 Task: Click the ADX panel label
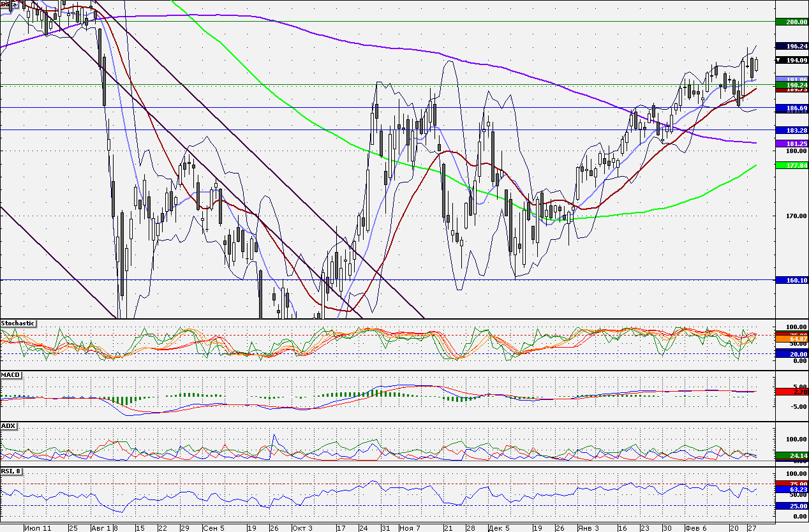tap(9, 425)
